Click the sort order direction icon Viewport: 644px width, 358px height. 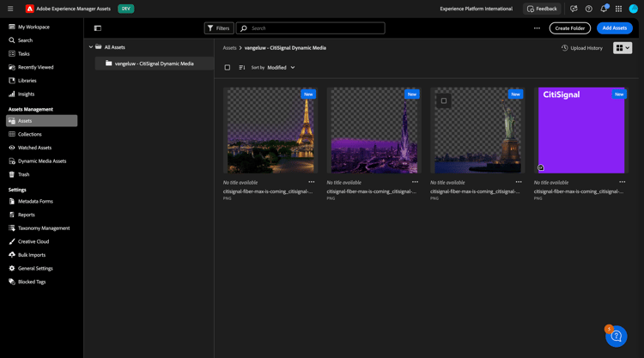coord(242,67)
